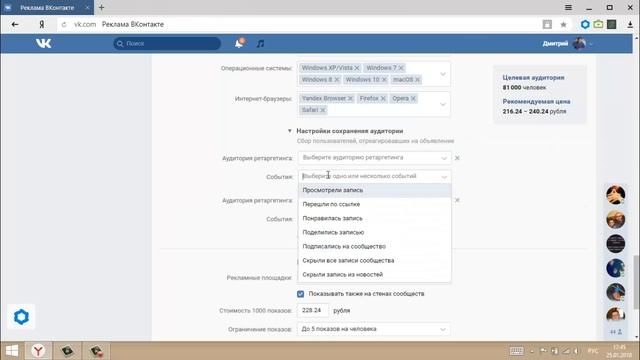Screen dimensions: 640x360
Task: Open the Дмитрий profile avatar
Action: 579,43
